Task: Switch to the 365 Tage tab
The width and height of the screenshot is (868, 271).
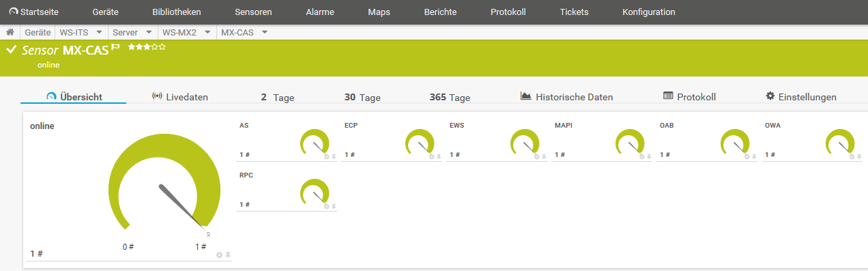Action: click(x=450, y=98)
